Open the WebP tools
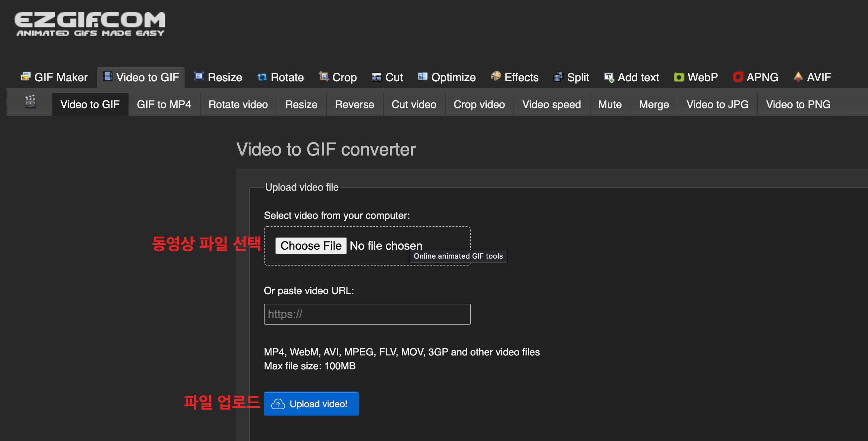 (696, 78)
